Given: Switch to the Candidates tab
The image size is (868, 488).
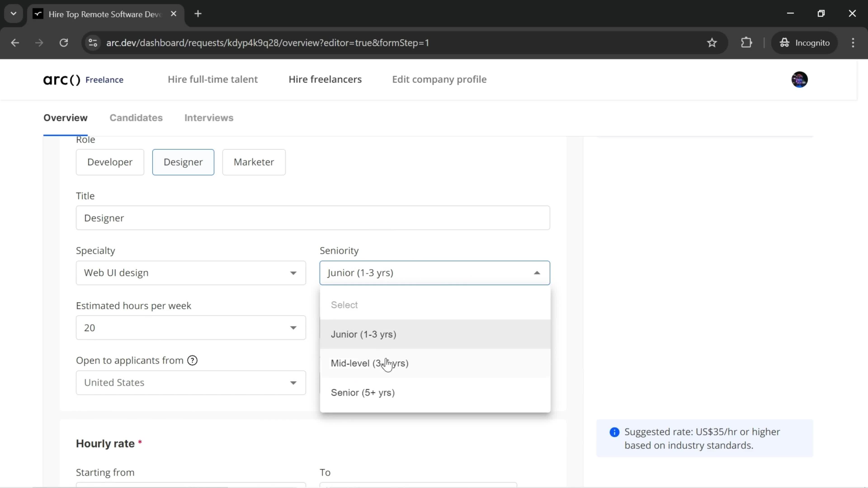Looking at the screenshot, I should point(136,117).
